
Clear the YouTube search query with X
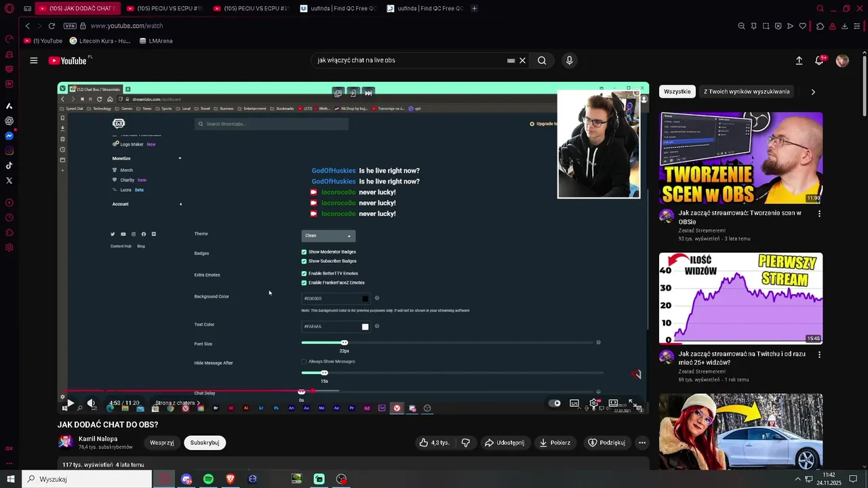coord(522,60)
